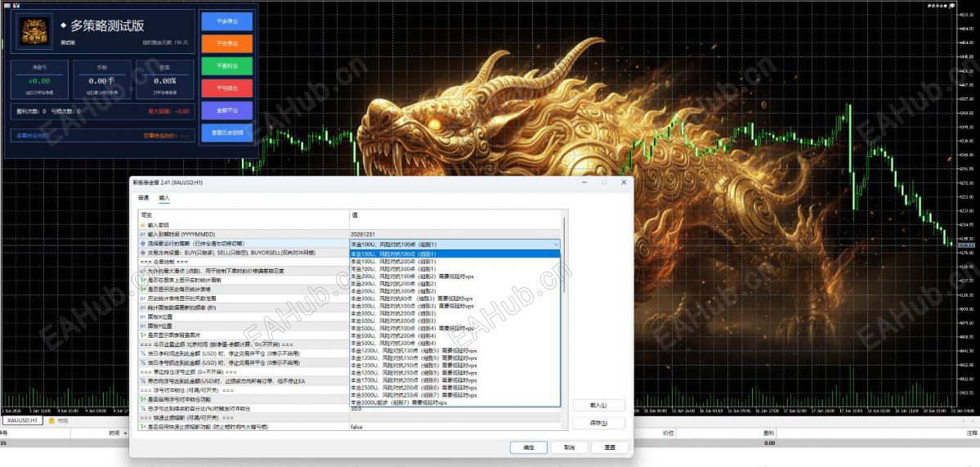980x467 pixels.
Task: Click the 盈利 column header in terminal
Action: [x=769, y=433]
